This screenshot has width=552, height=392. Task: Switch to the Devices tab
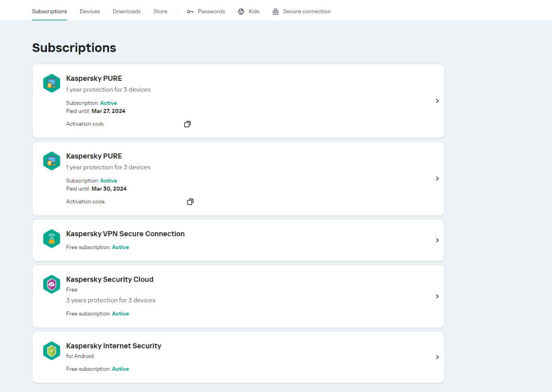[90, 11]
